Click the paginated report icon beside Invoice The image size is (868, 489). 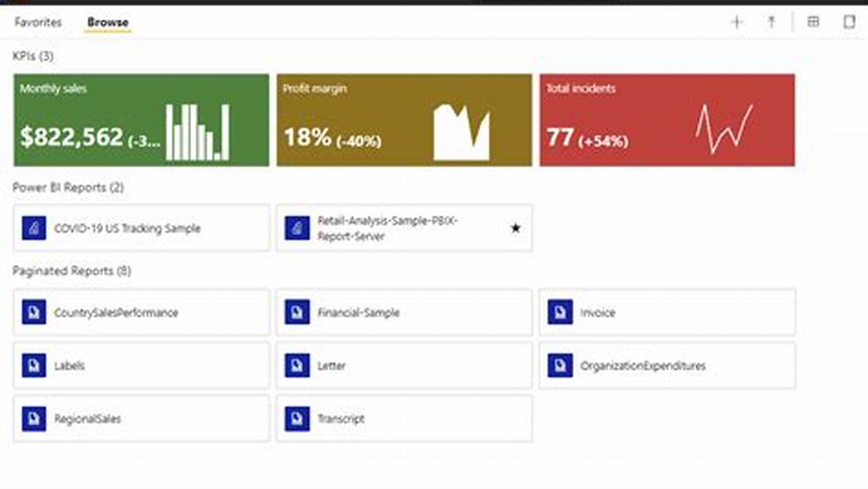(x=558, y=312)
